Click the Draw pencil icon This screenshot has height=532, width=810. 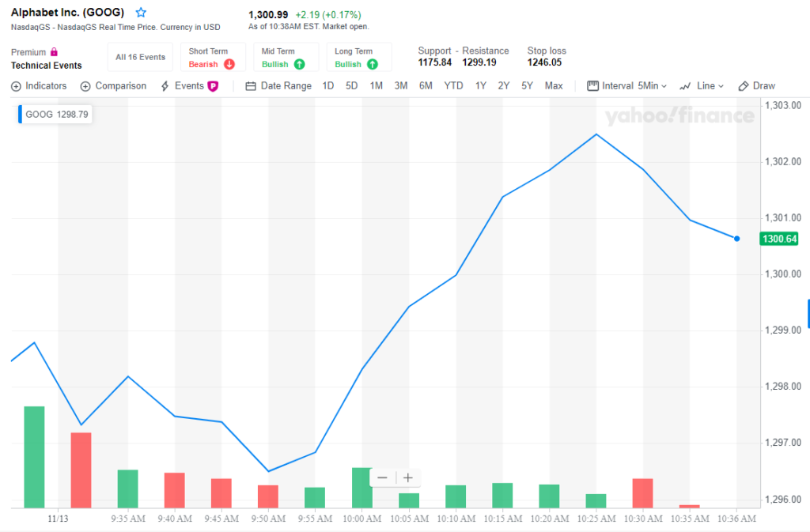coord(744,86)
